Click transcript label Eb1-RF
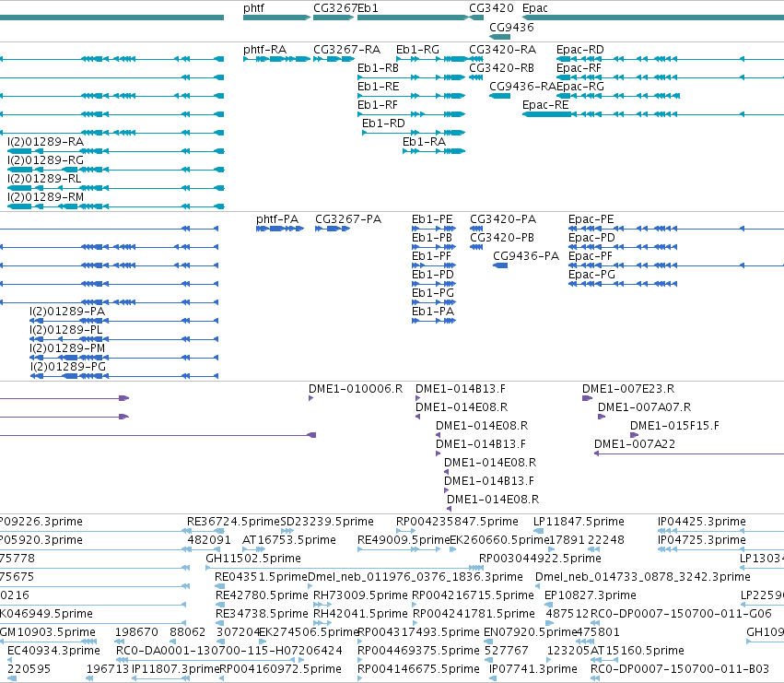 click(x=378, y=105)
